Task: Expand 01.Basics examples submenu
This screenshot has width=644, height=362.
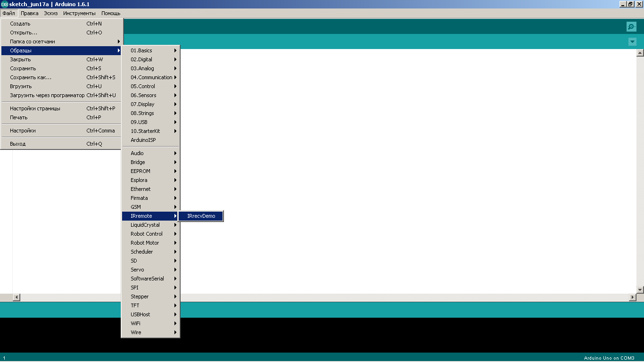Action: click(x=150, y=50)
